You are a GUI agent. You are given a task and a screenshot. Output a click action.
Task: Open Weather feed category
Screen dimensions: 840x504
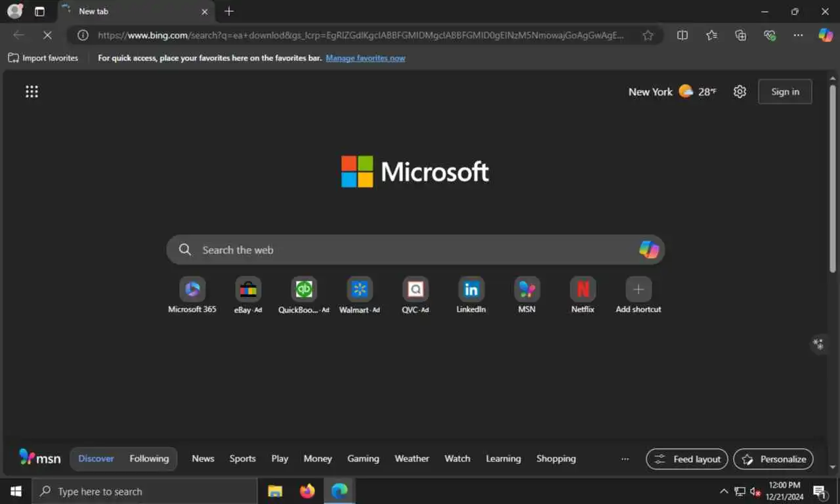coord(411,459)
